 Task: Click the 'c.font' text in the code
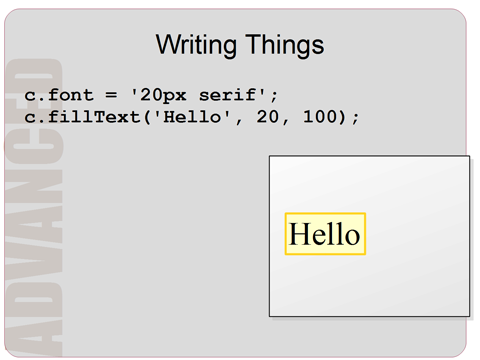(59, 95)
